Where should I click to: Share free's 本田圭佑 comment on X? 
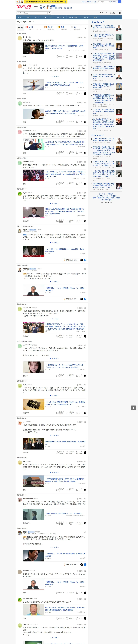(x=85, y=184)
